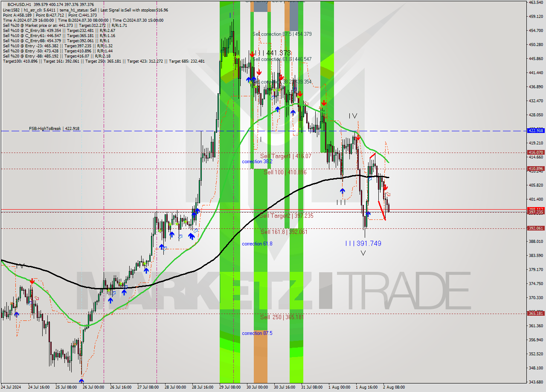Click the 454.700 price axis value
The width and height of the screenshot is (546, 392).
535,31
